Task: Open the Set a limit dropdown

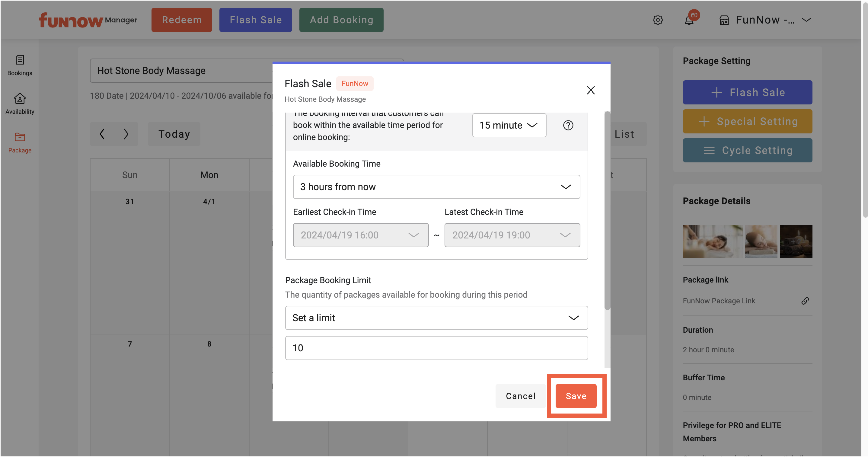Action: click(x=436, y=318)
